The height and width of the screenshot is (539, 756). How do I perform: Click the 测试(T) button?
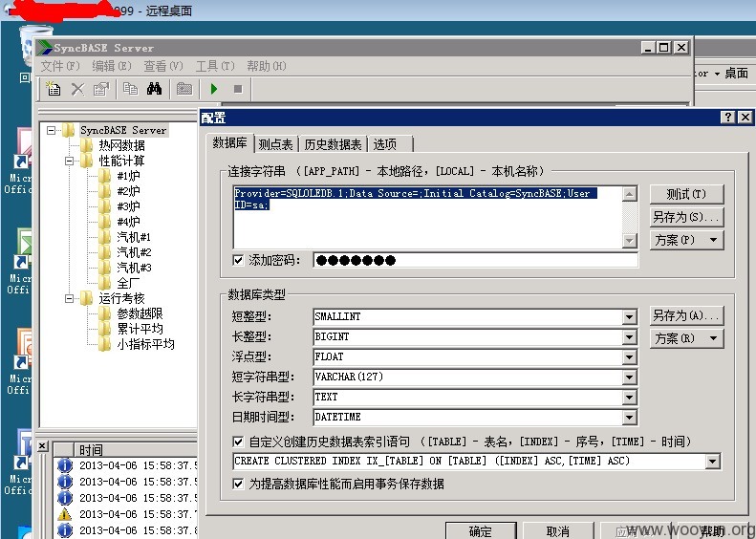[686, 194]
